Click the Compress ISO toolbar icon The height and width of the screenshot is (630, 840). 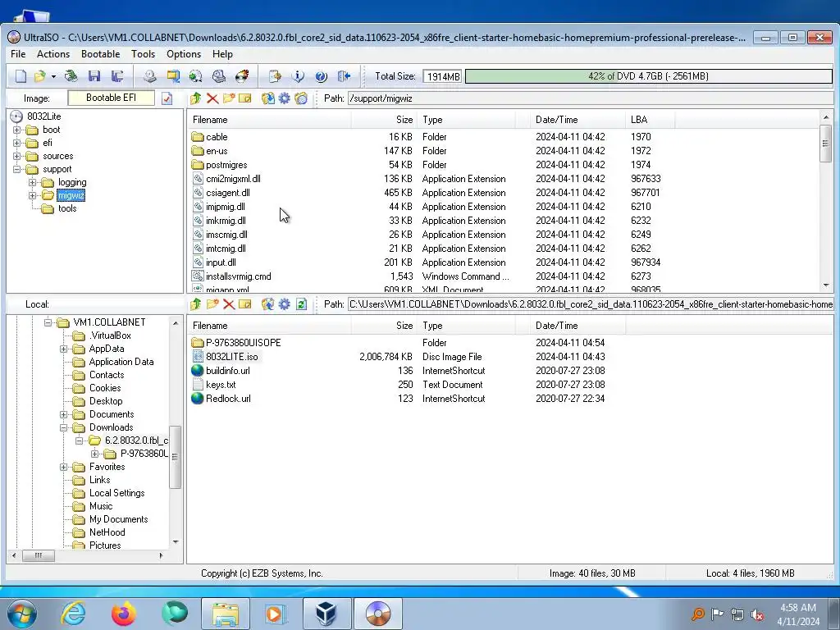click(173, 76)
